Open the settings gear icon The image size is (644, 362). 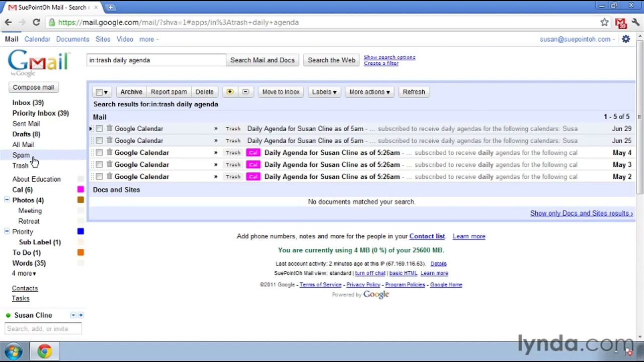626,39
